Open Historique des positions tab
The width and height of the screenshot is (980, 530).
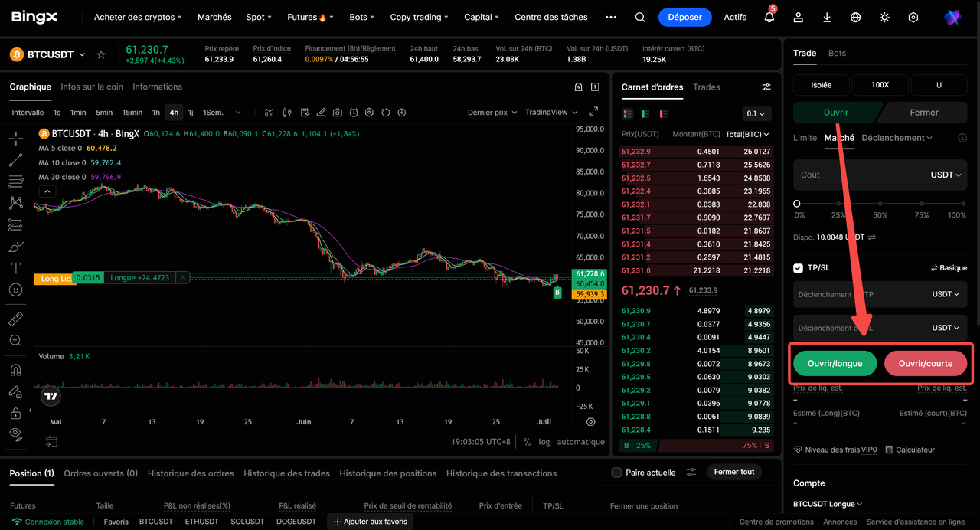pyautogui.click(x=388, y=473)
